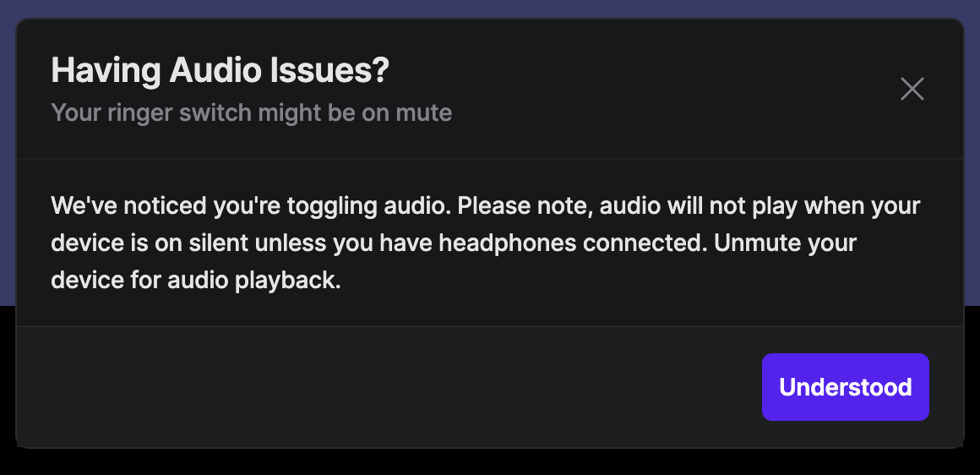Viewport: 980px width, 475px height.
Task: Click the word "Having" in the dialog title
Action: click(106, 71)
